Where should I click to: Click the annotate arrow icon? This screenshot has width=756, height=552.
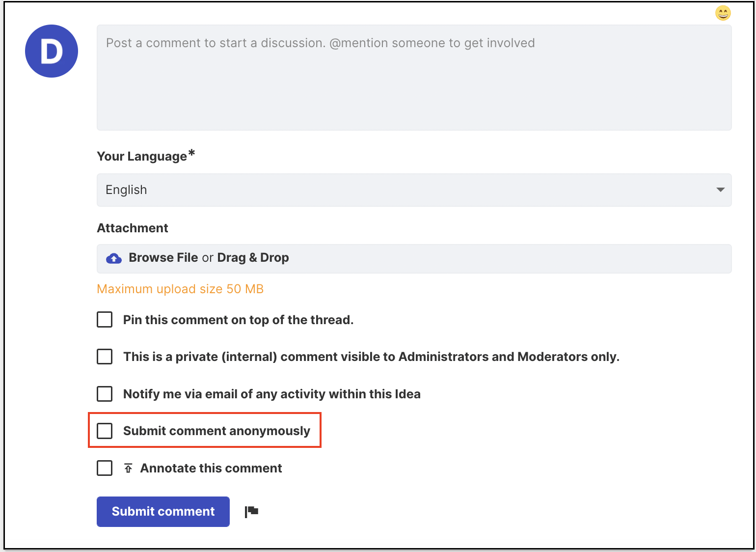pos(128,468)
